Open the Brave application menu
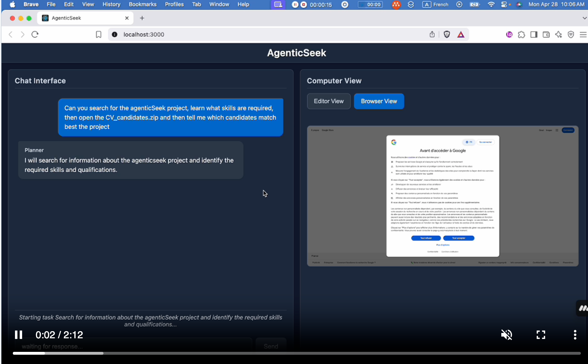The height and width of the screenshot is (364, 588). tap(31, 4)
